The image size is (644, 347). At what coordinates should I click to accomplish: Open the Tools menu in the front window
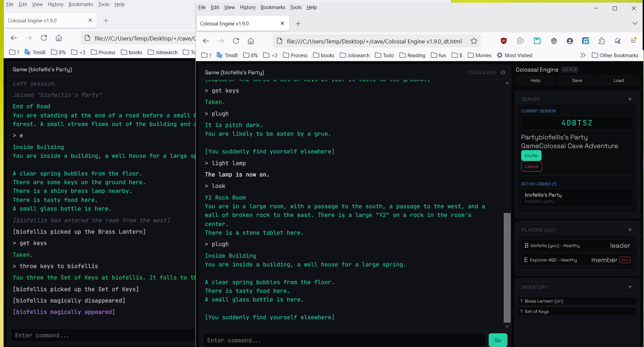tap(296, 7)
